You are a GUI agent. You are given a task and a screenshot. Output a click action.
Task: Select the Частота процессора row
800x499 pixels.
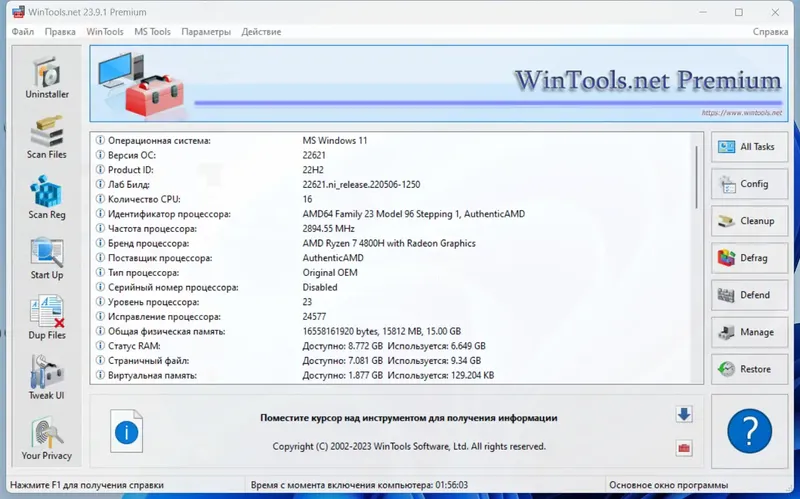392,229
